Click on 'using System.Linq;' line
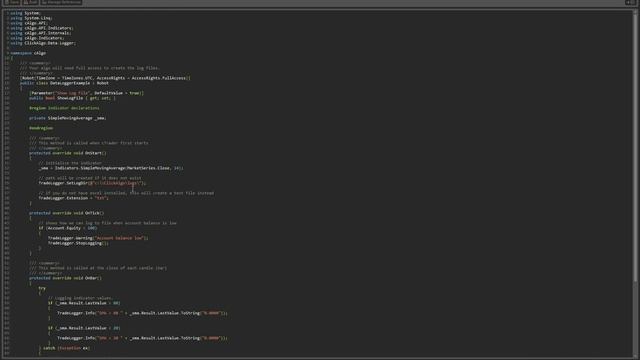The image size is (640, 360). (31, 18)
